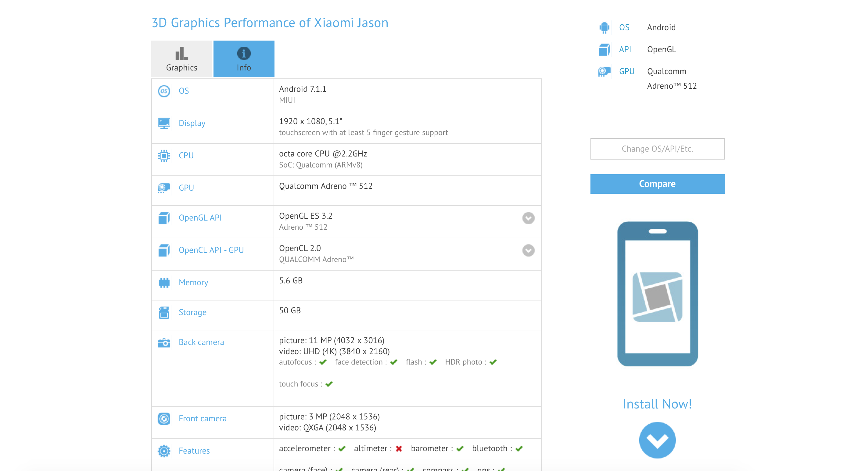Click the 50 GB storage value
The height and width of the screenshot is (471, 868).
pos(290,311)
